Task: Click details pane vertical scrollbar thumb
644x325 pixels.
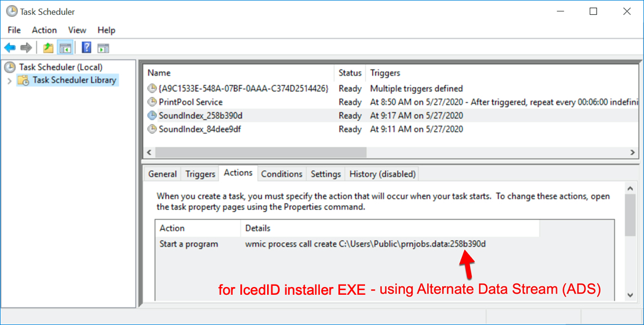Action: tap(630, 215)
